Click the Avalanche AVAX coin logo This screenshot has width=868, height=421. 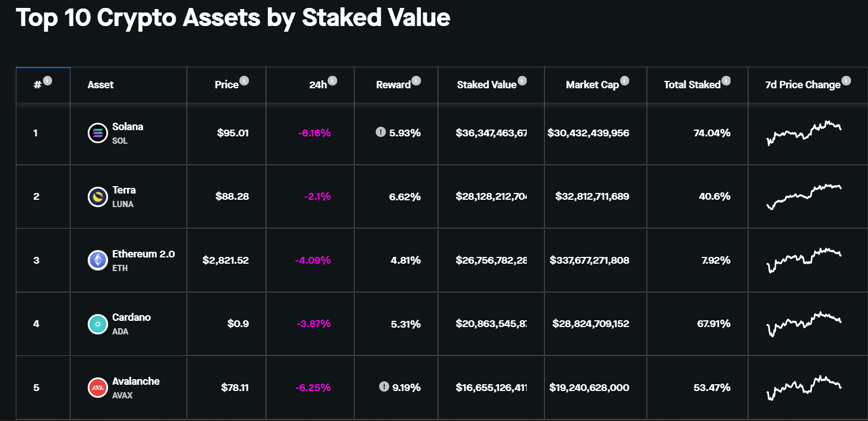click(97, 388)
